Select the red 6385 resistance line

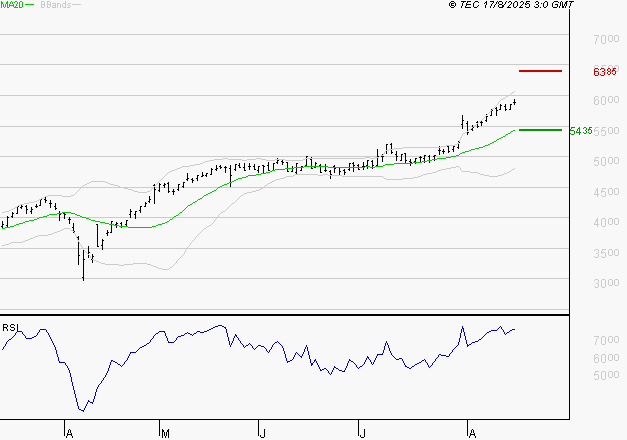pos(540,71)
